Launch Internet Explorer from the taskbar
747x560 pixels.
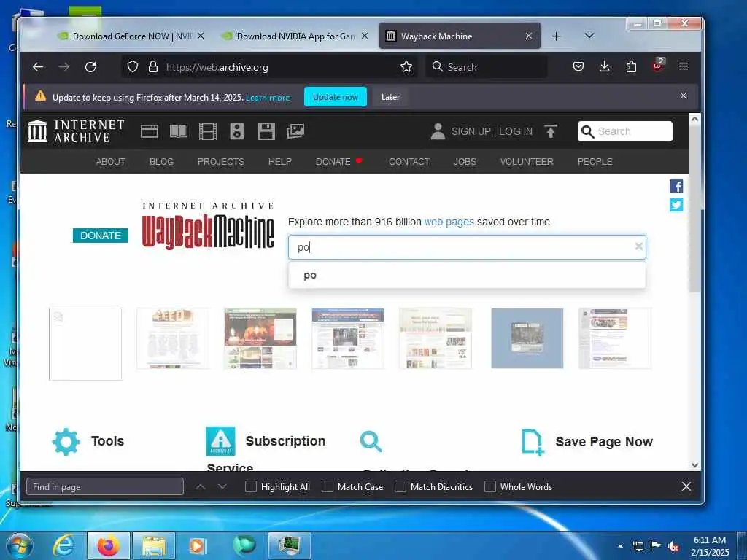click(64, 545)
